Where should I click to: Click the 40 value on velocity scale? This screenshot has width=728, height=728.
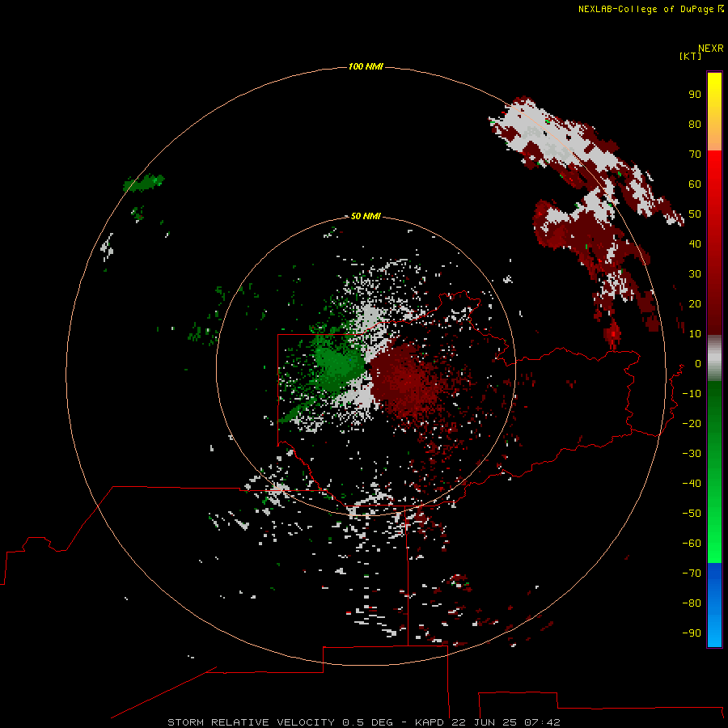point(695,243)
